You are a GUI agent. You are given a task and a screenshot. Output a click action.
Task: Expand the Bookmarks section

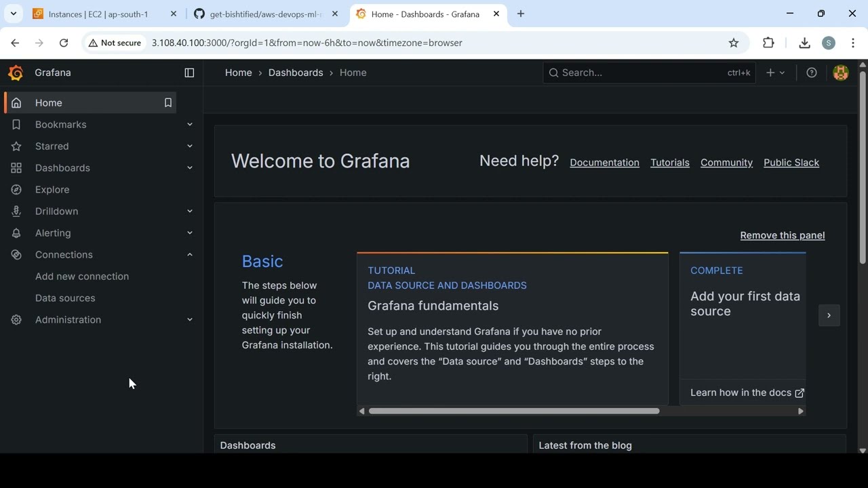click(x=190, y=125)
